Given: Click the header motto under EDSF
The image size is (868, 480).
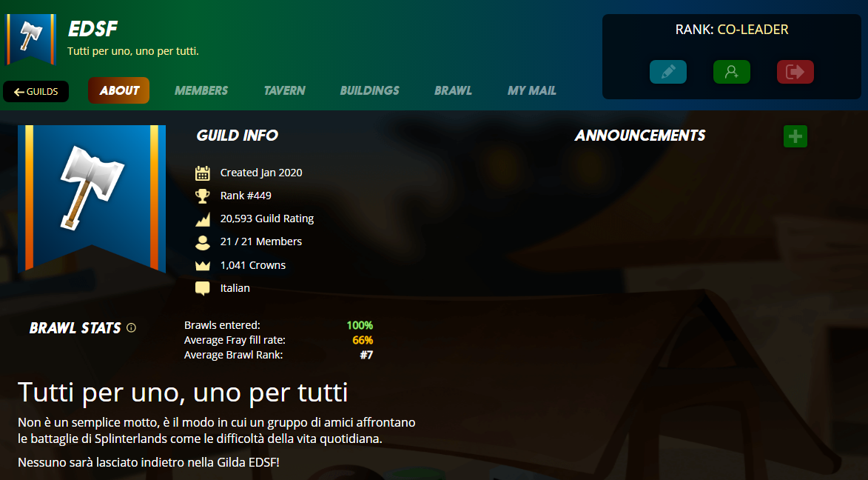Looking at the screenshot, I should coord(133,51).
